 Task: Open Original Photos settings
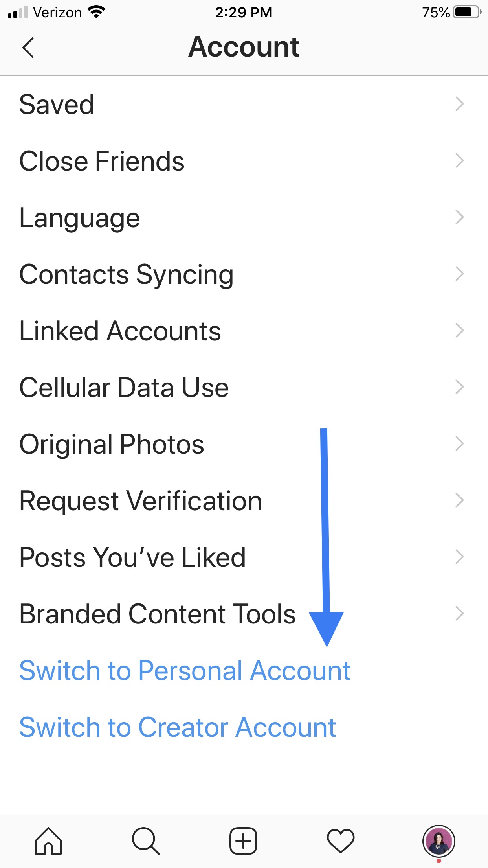tap(244, 444)
